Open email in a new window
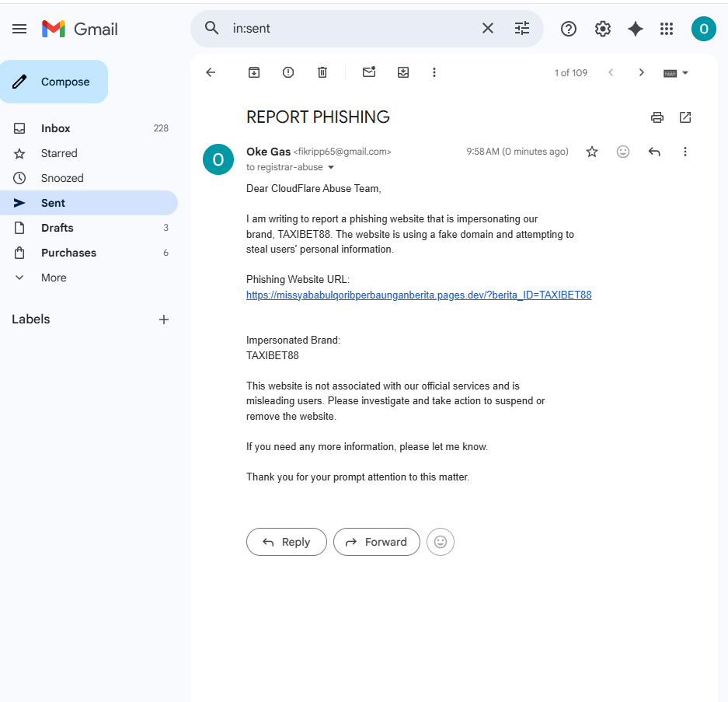 pos(685,117)
